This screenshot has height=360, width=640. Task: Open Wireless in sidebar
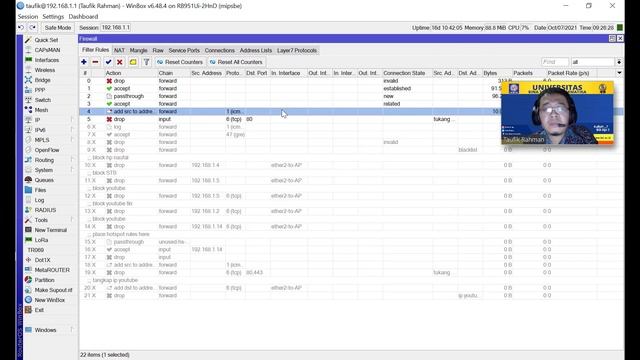click(x=44, y=70)
